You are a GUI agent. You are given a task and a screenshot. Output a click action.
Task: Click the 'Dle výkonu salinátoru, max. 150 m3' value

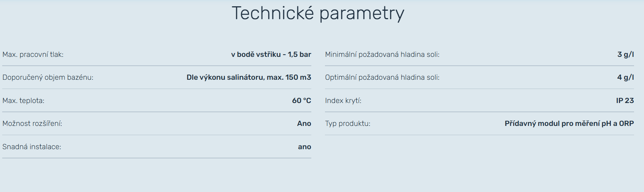click(x=249, y=78)
